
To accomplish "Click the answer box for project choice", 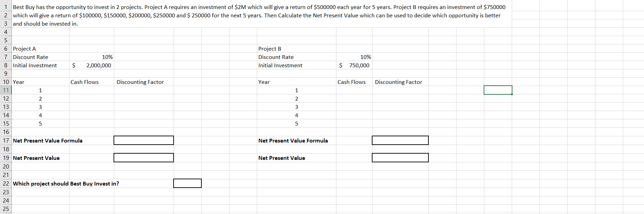I will (187, 183).
